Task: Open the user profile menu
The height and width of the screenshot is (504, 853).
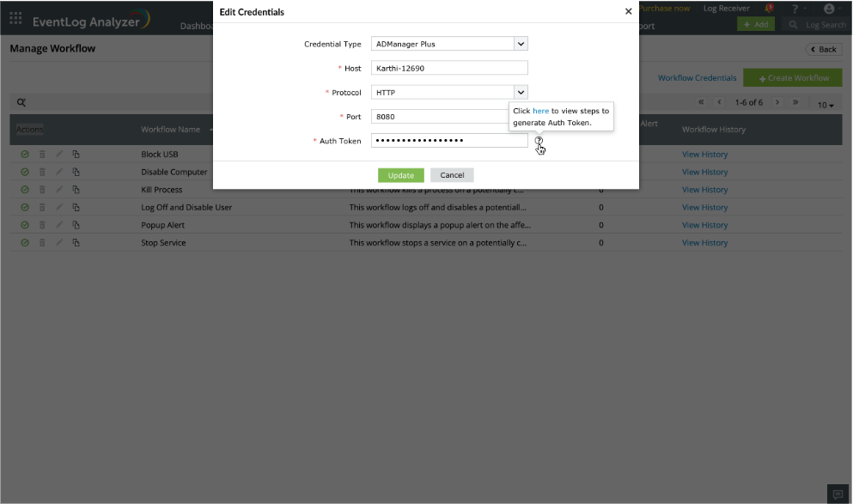Action: click(x=832, y=9)
